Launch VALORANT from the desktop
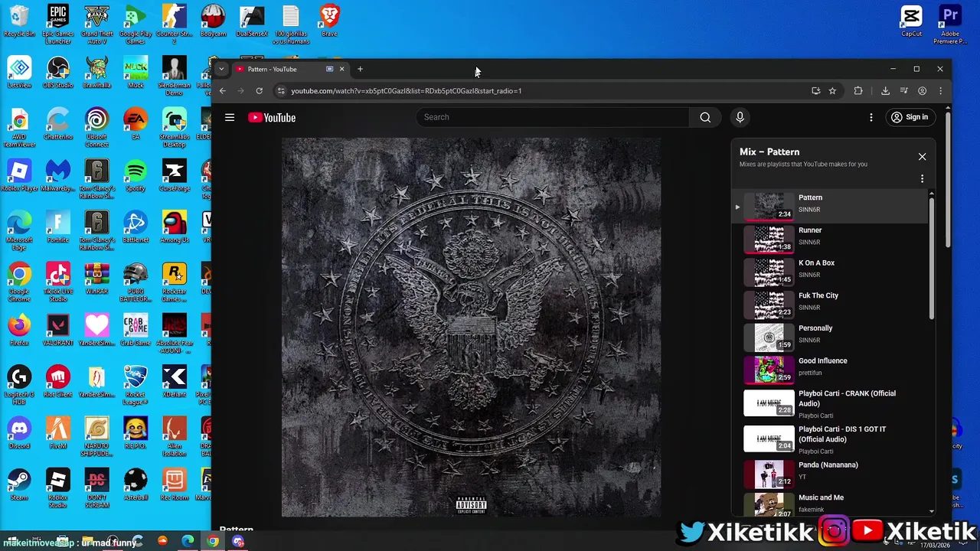Screen dimensions: 980x551 (58, 329)
